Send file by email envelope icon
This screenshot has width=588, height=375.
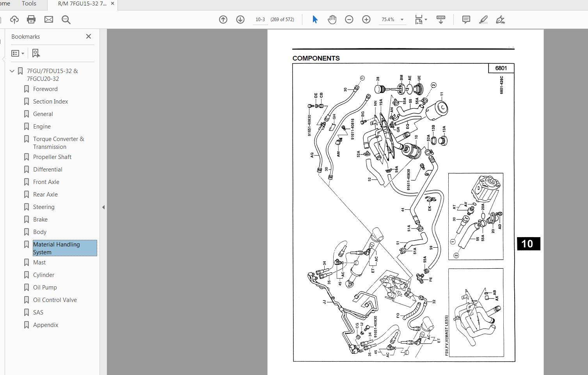[49, 20]
